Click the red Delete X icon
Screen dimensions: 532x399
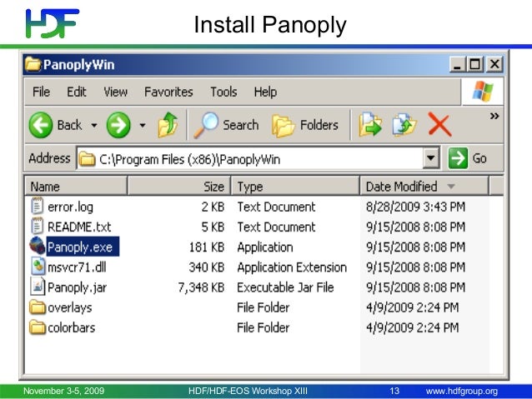click(439, 125)
